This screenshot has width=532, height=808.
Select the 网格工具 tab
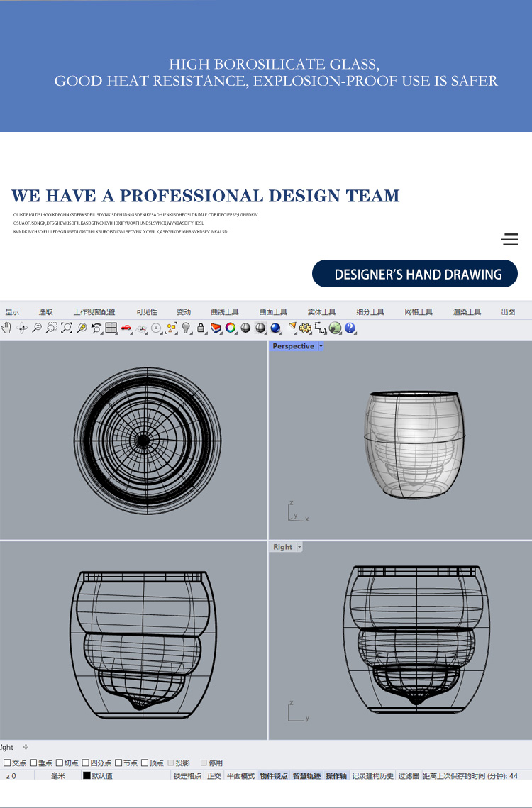point(419,311)
